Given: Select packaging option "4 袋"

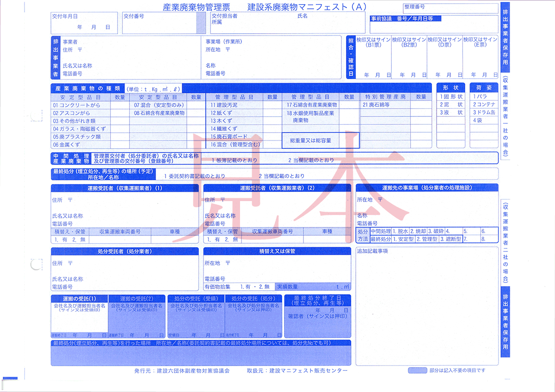Looking at the screenshot, I should [x=477, y=121].
